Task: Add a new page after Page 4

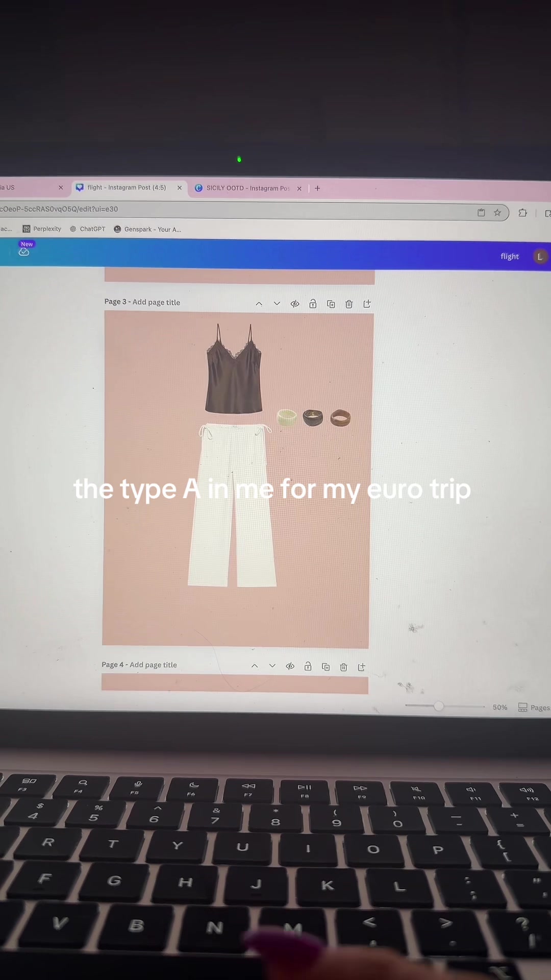Action: click(362, 667)
